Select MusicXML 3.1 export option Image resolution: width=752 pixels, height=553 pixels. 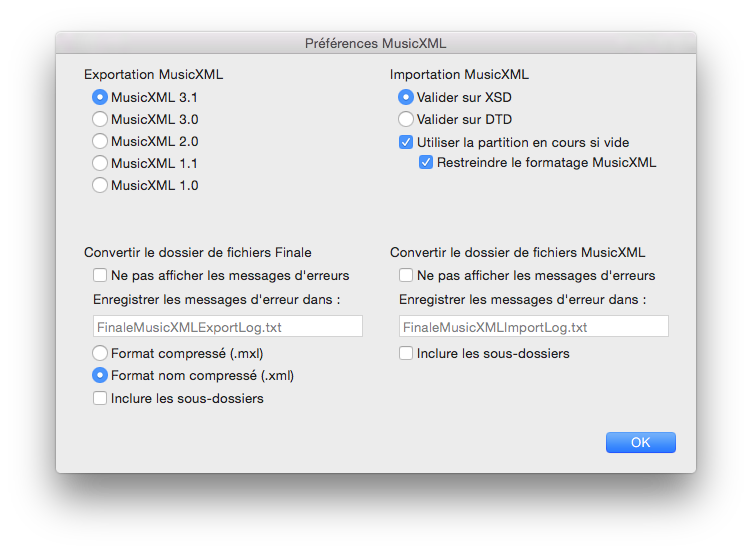pos(100,98)
